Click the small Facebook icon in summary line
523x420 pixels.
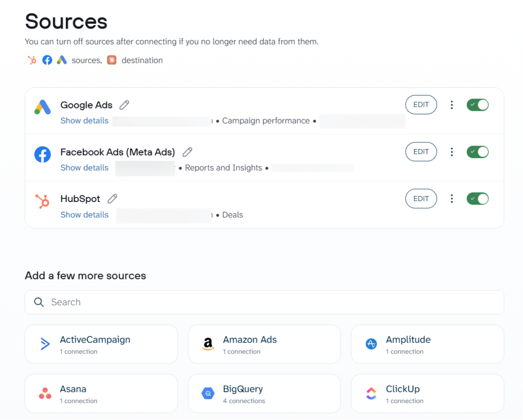point(47,60)
